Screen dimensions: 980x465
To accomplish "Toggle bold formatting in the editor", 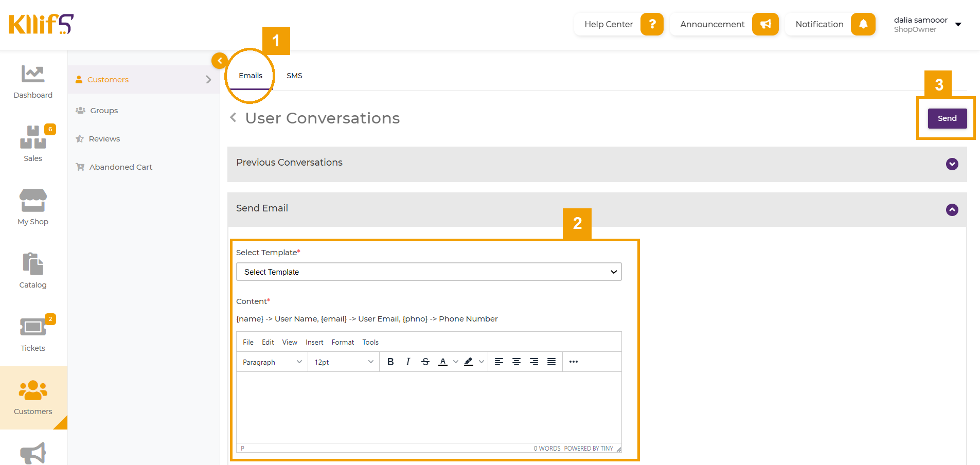I will click(x=390, y=362).
